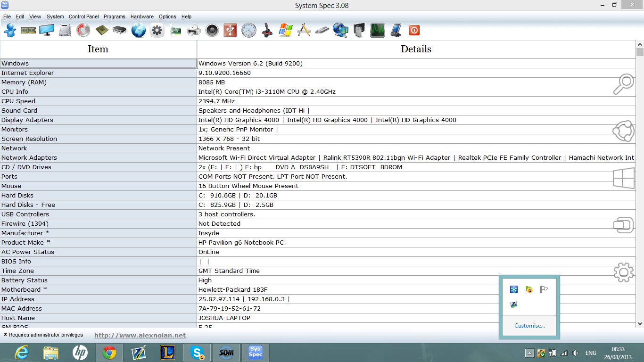The width and height of the screenshot is (644, 362).
Task: Select the '7A-79-19-52-61-72' MAC address cell
Action: click(416, 308)
